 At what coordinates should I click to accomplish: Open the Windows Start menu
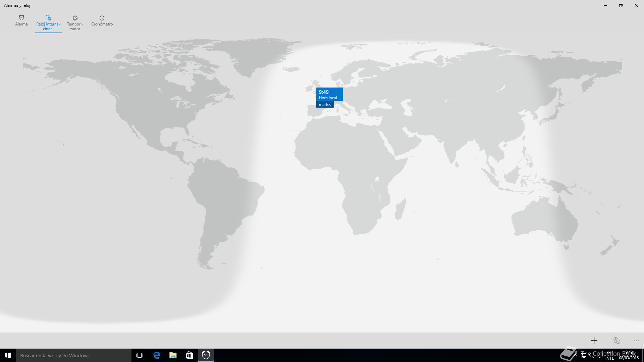8,355
